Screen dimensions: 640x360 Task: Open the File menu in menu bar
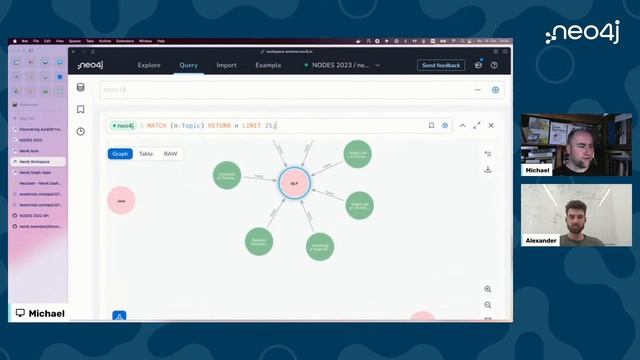click(x=36, y=41)
